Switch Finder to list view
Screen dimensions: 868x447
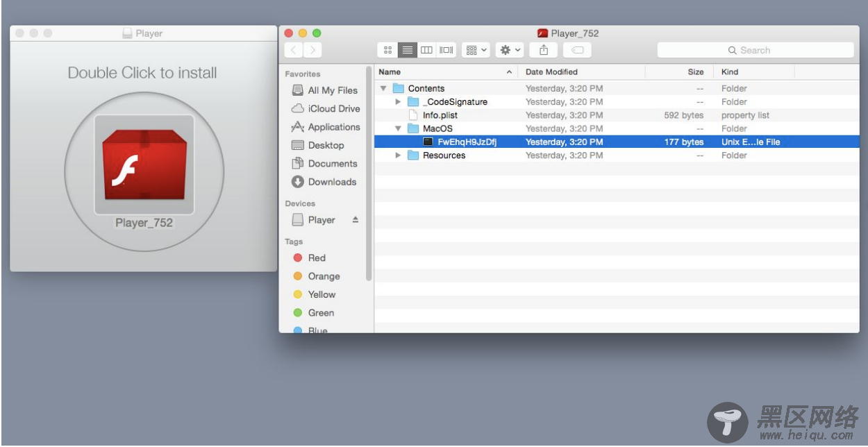408,50
